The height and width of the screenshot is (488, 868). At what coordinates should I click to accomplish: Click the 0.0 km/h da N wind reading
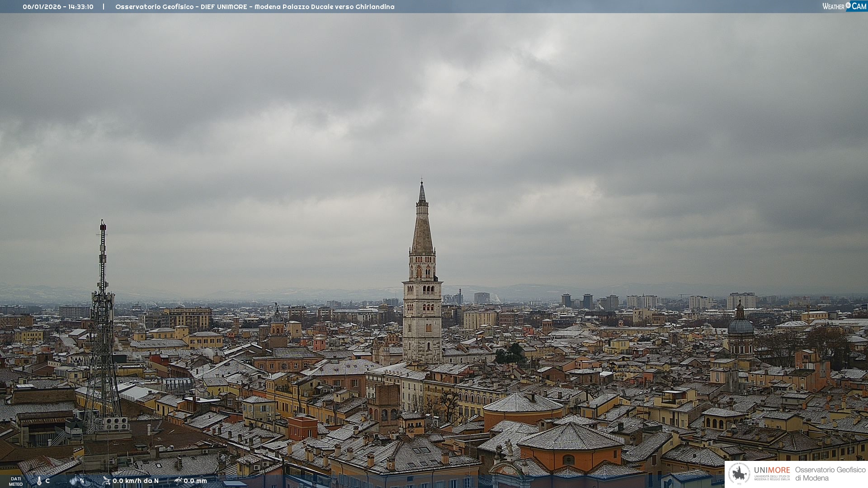point(136,481)
